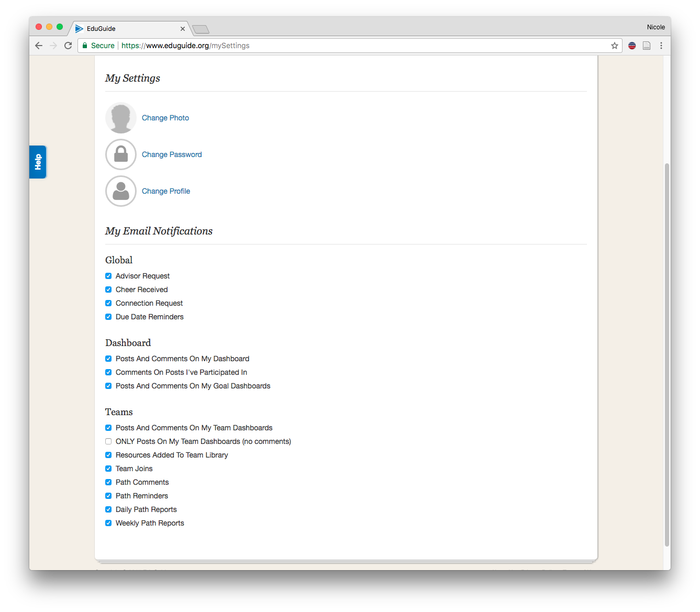Click the flag globe extension icon
700x612 pixels.
click(632, 46)
